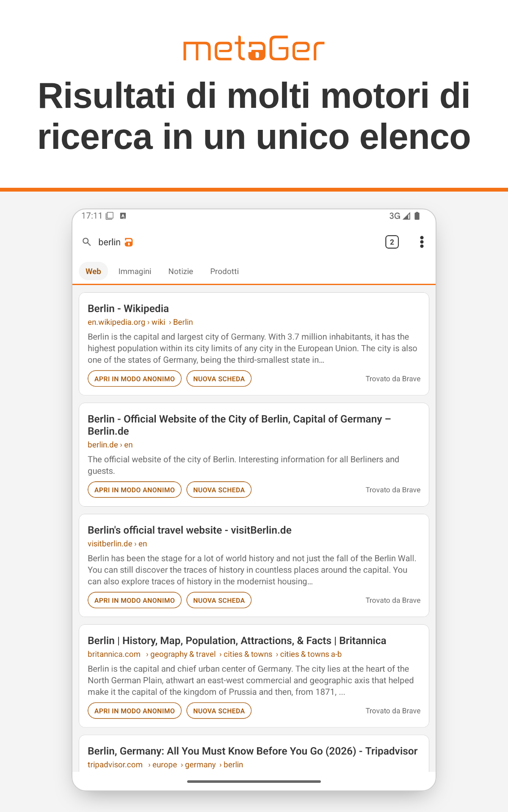508x812 pixels.
Task: Click the 17:11 clock in status bar
Action: pos(92,216)
